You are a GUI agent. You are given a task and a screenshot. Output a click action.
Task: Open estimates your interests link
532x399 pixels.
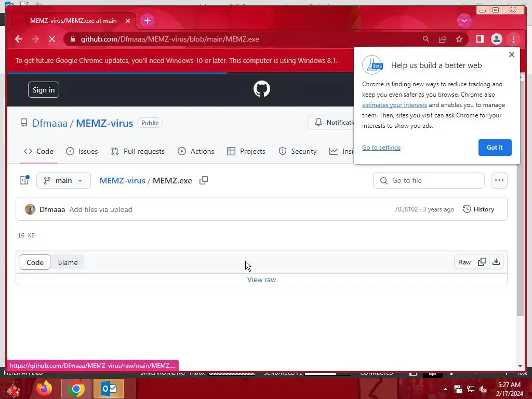pos(394,105)
